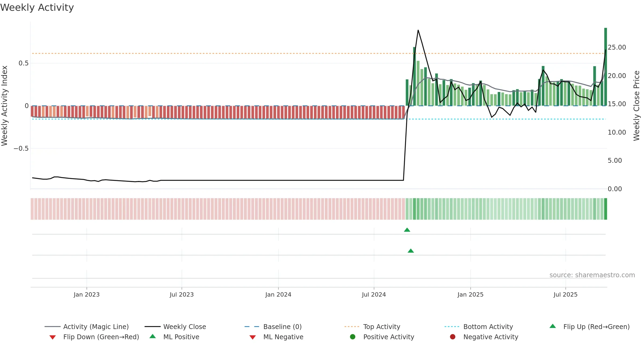Click the Jan 2024 axis tick label
Viewport: 644px width, 362px height.
278,294
